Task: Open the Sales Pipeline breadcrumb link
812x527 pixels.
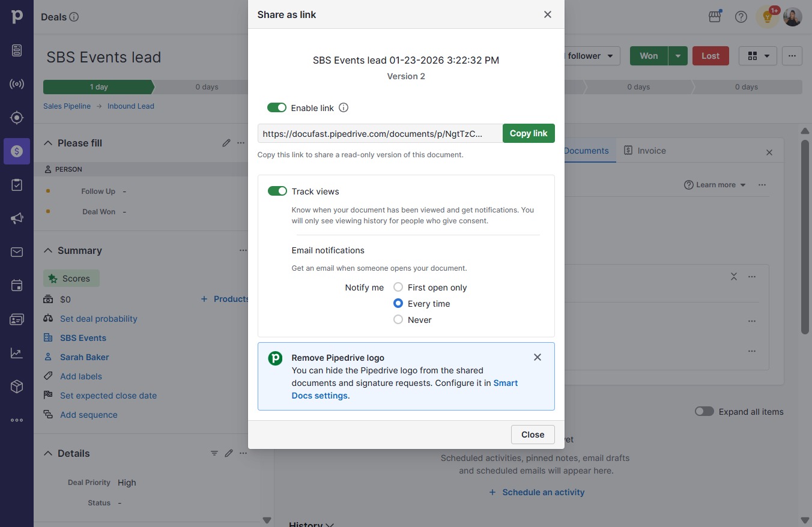Action: click(x=67, y=106)
